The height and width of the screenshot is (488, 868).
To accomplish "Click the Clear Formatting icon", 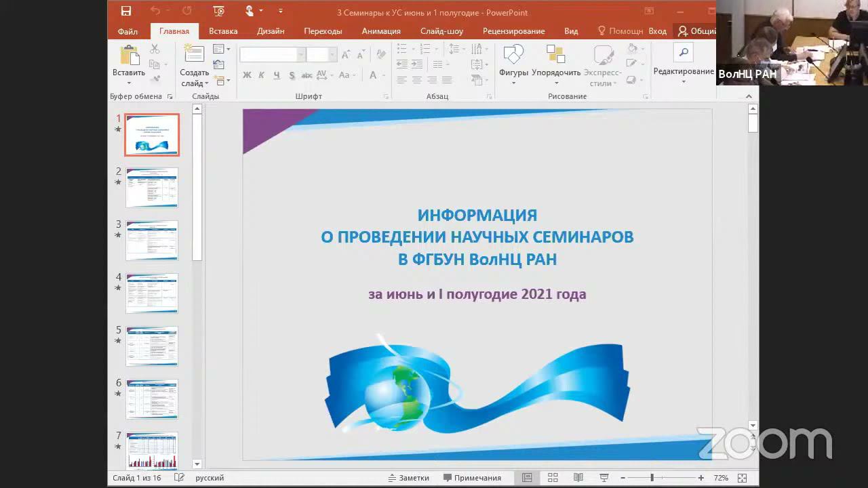I will click(x=381, y=55).
